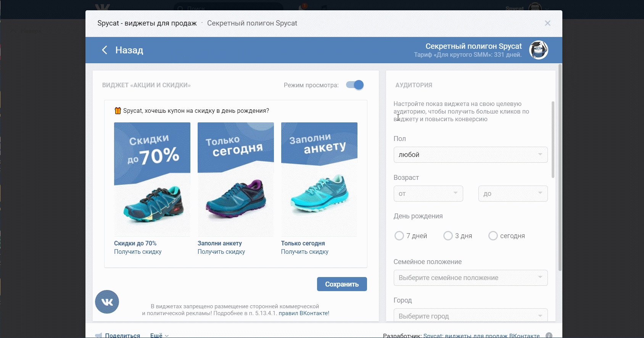This screenshot has height=338, width=644.
Task: Click the Поделиться link
Action: (x=122, y=335)
